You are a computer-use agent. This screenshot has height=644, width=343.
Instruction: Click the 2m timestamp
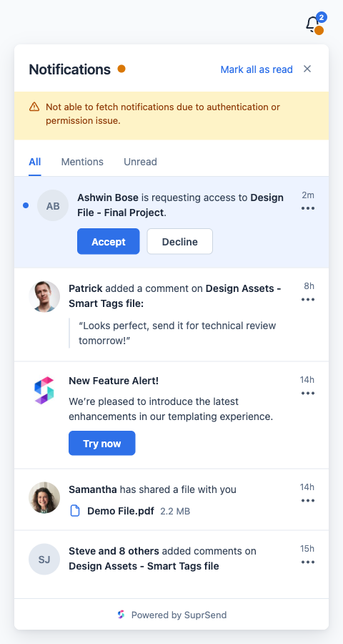[x=308, y=195]
